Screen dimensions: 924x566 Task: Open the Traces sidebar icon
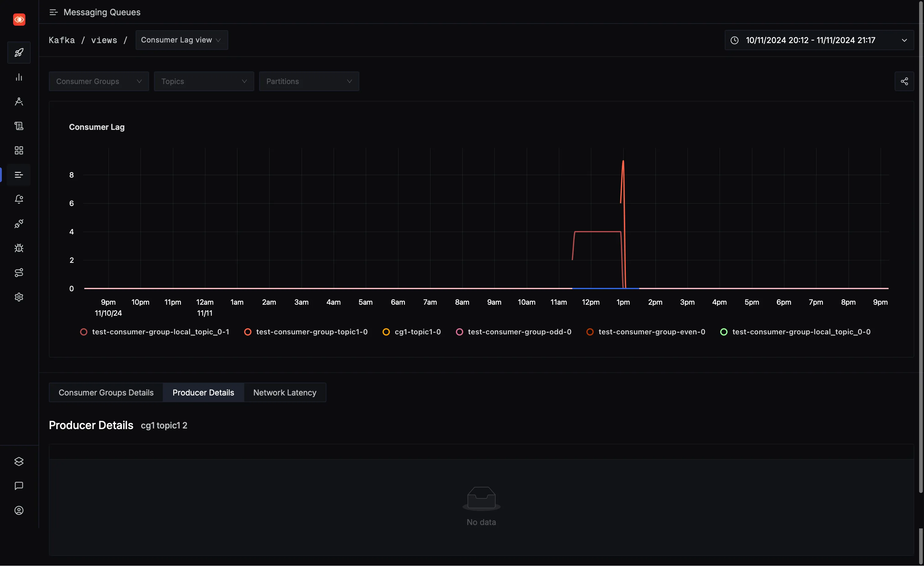(19, 102)
